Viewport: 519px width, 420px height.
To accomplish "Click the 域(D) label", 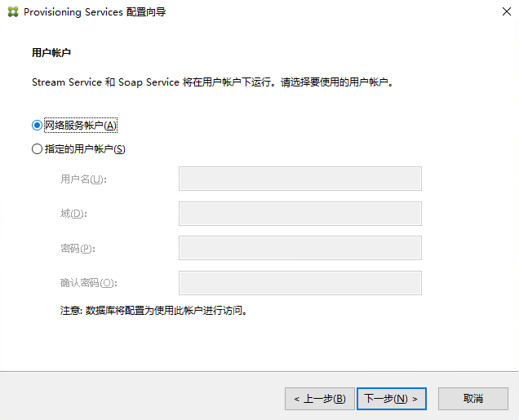I will click(73, 214).
